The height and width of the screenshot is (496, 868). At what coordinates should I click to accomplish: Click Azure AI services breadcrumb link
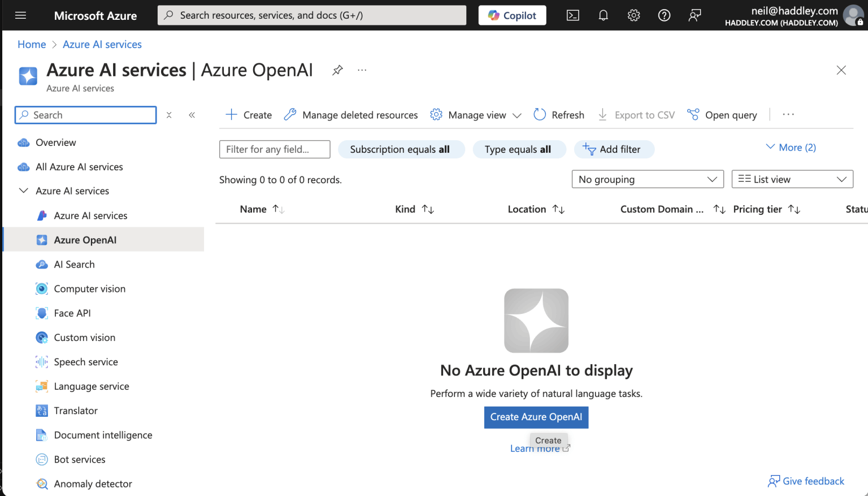pos(102,44)
